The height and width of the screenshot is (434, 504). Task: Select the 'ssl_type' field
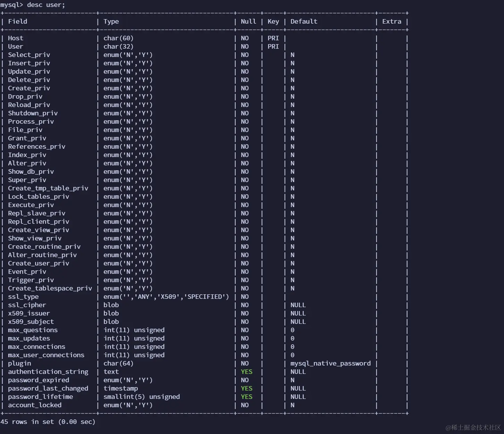23,297
